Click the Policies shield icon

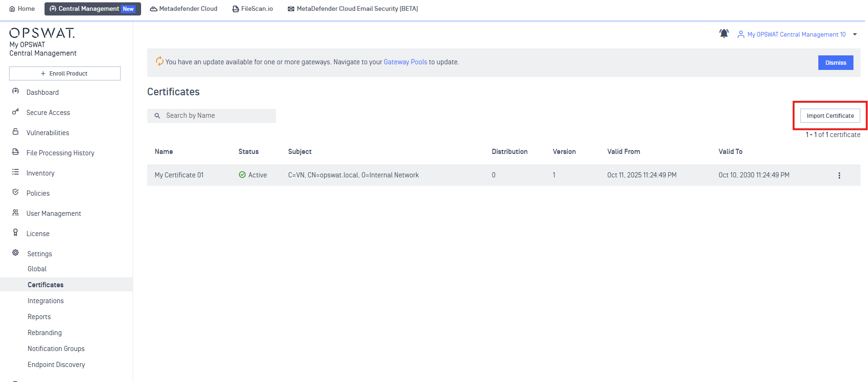[15, 192]
